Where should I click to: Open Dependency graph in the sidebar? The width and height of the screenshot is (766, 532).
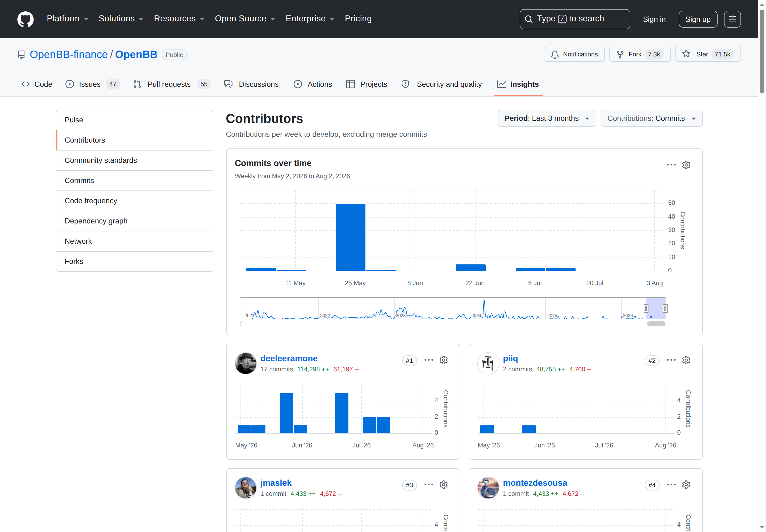tap(135, 221)
